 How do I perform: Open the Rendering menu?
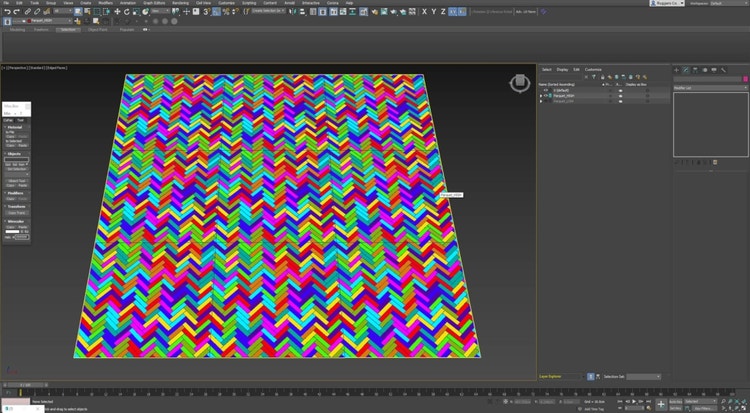pyautogui.click(x=180, y=3)
